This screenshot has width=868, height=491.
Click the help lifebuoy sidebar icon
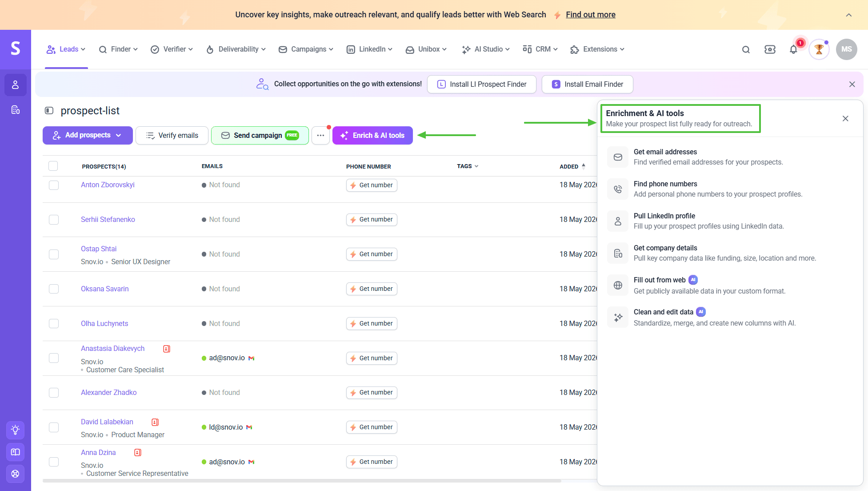tap(16, 474)
